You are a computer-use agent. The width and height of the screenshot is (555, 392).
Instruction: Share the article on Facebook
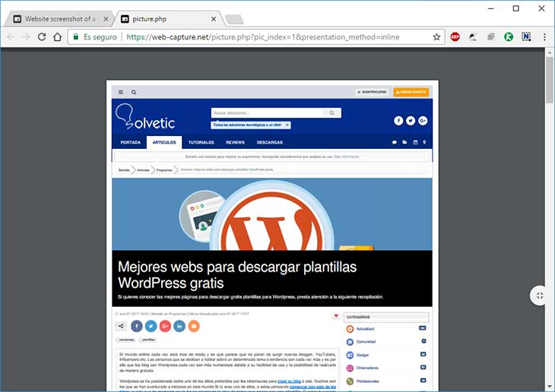[x=137, y=326]
